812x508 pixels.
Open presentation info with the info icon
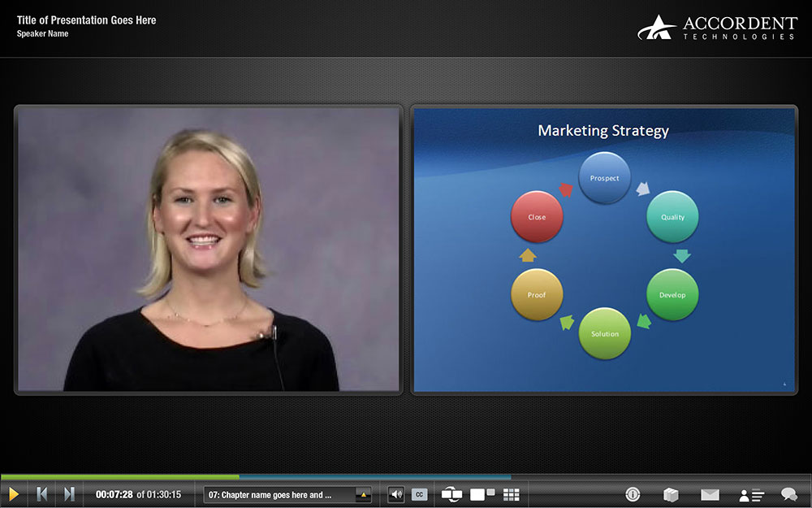[633, 494]
